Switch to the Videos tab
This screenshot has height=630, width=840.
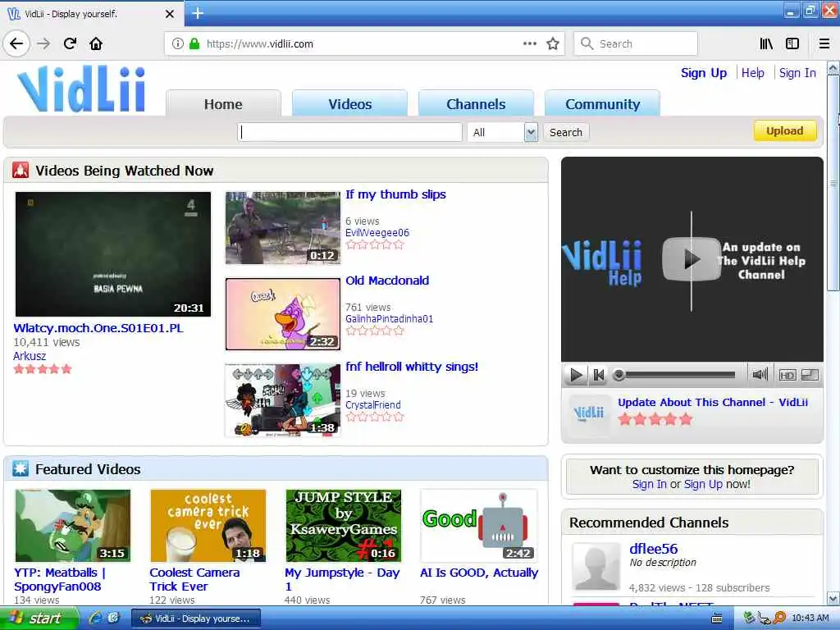click(x=349, y=104)
